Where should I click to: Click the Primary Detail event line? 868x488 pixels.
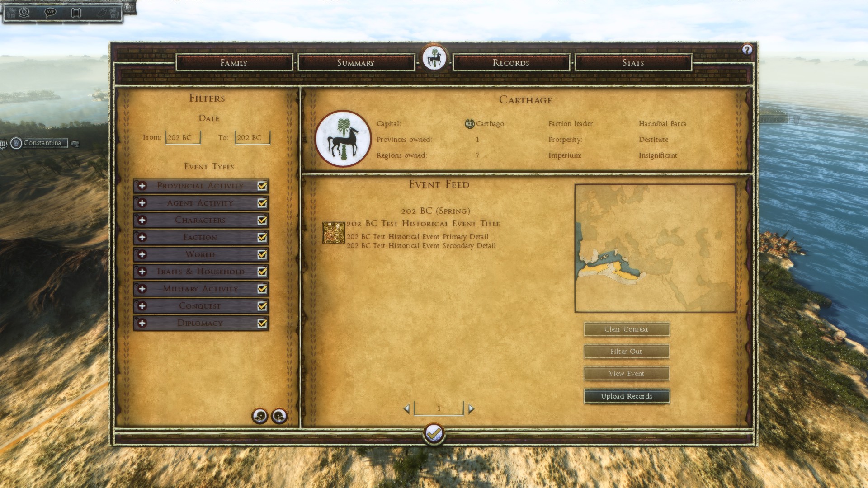coord(417,237)
